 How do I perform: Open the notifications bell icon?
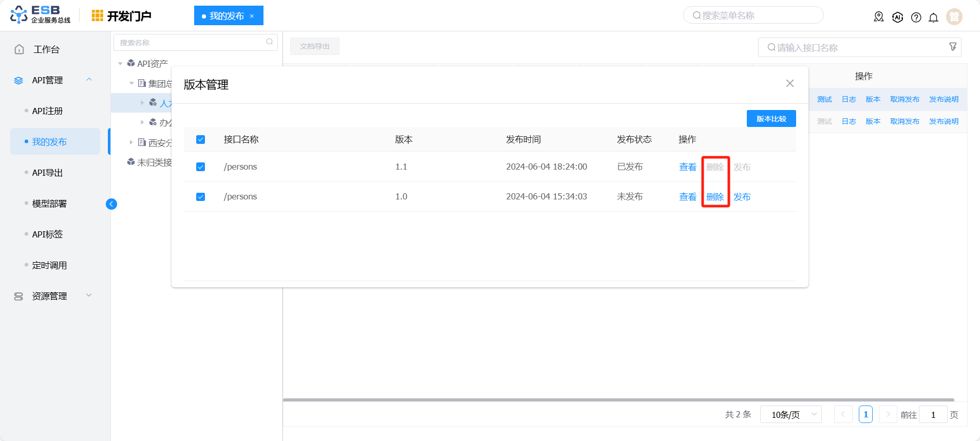934,17
